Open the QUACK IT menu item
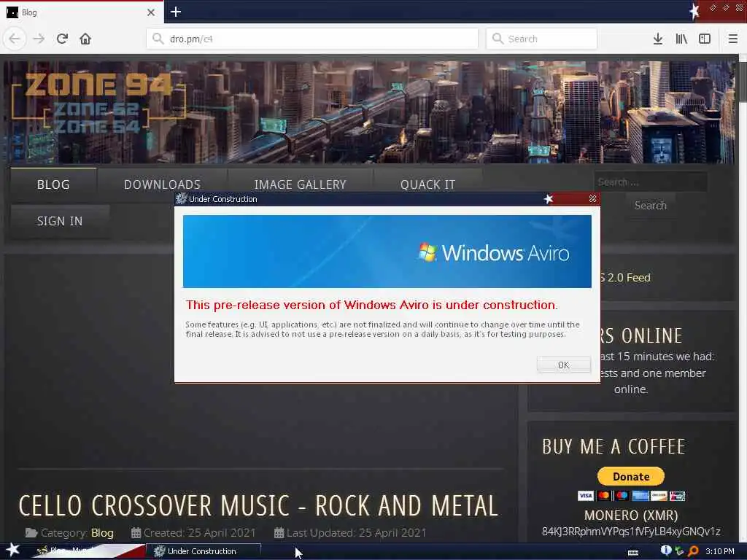Viewport: 747px width, 560px height. pyautogui.click(x=427, y=184)
